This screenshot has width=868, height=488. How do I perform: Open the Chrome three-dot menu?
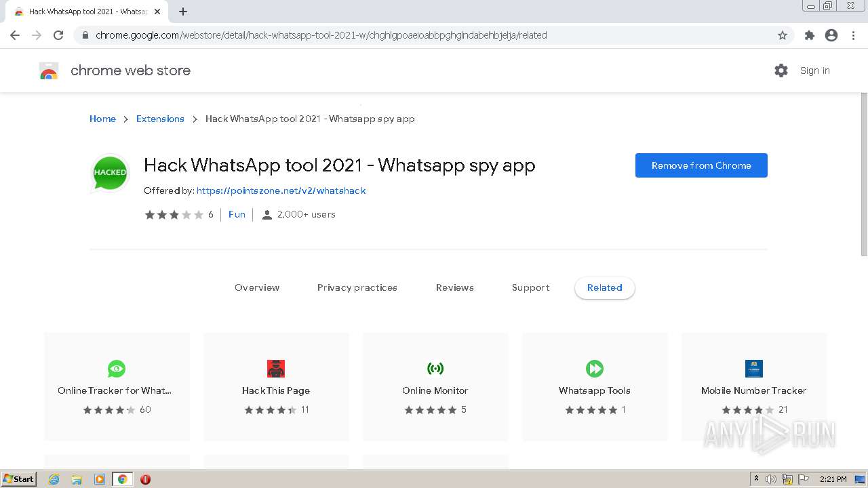click(x=853, y=35)
